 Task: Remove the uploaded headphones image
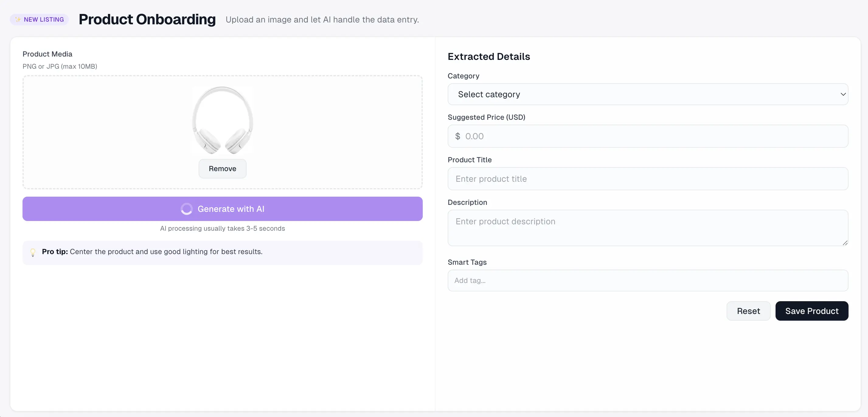[x=222, y=168]
